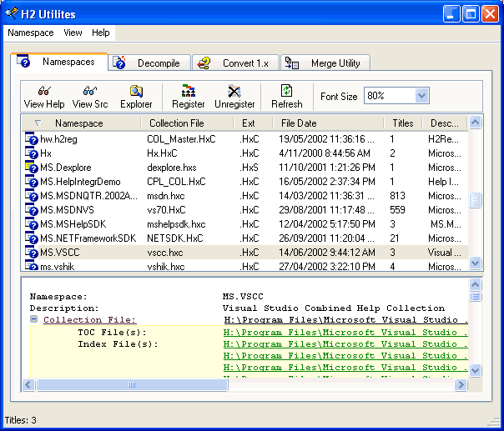
Task: Click details pane scroll right arrow
Action: click(x=461, y=384)
